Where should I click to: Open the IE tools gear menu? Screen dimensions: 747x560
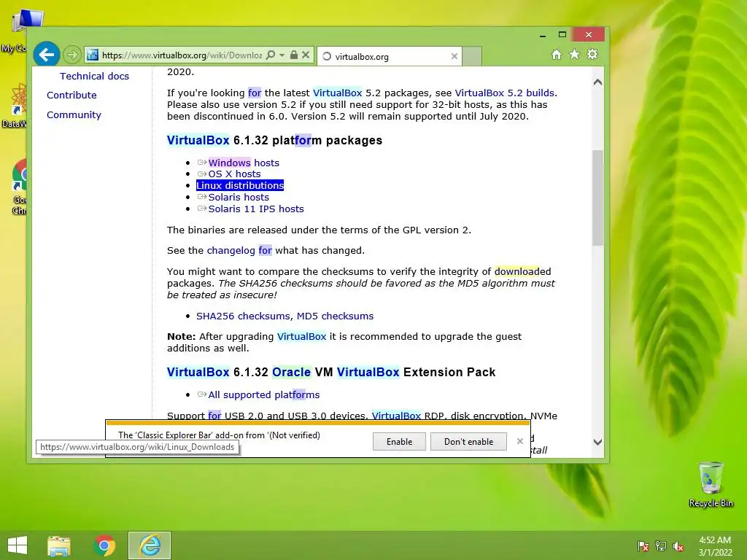click(x=592, y=54)
